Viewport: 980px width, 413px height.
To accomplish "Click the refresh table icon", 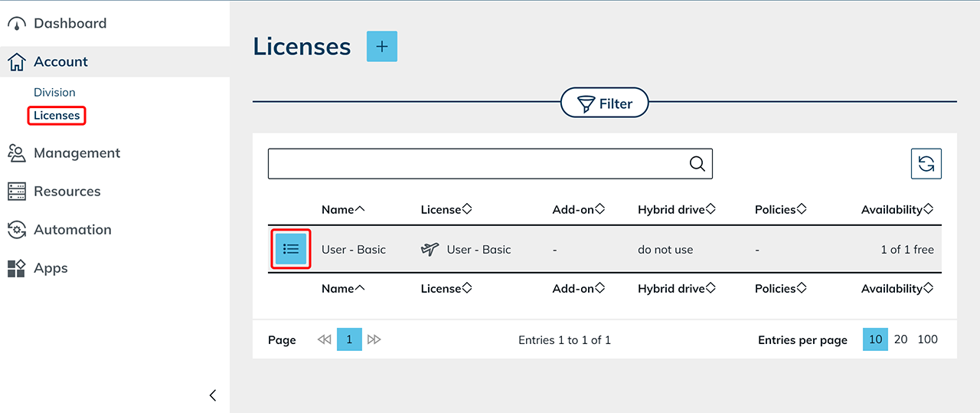I will [x=926, y=164].
